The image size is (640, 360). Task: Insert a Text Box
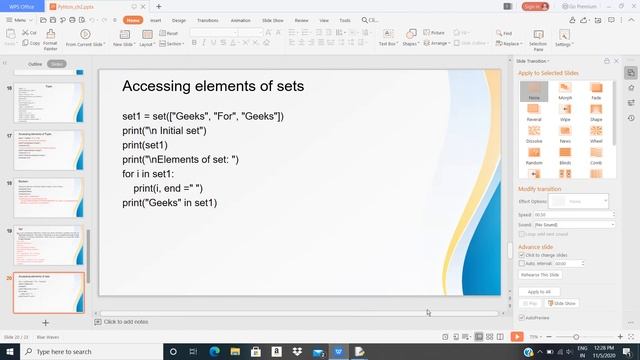(388, 38)
